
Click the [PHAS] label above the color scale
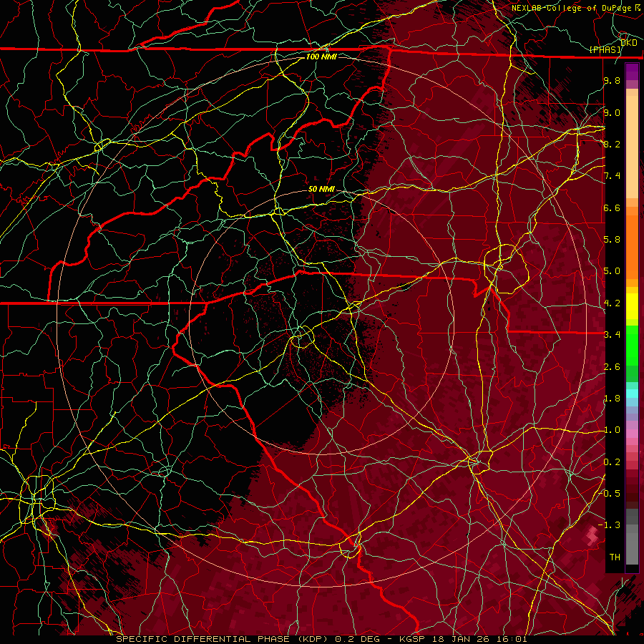(605, 50)
